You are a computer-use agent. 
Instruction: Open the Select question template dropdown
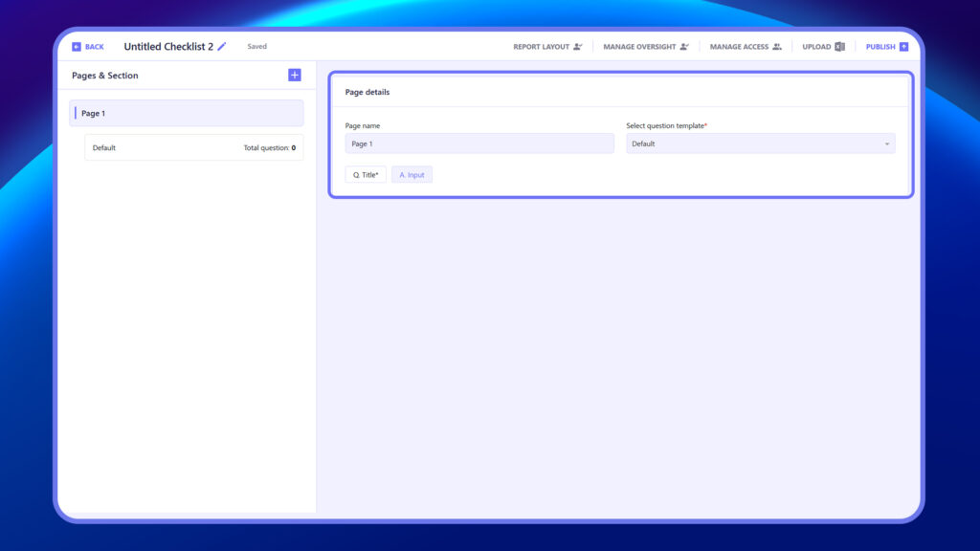tap(761, 143)
